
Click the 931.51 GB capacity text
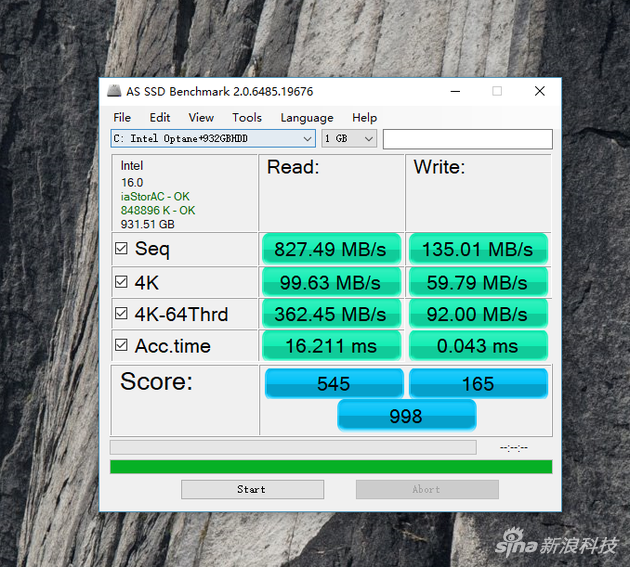(x=147, y=224)
